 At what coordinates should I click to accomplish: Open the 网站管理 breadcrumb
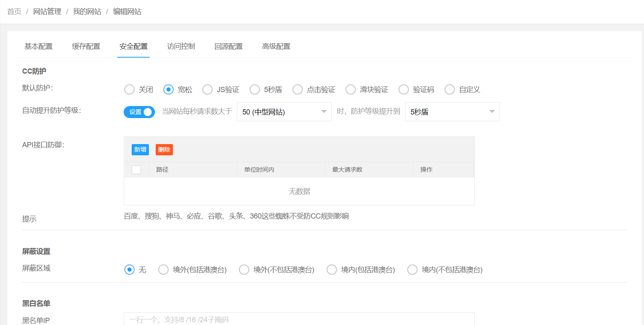click(x=47, y=12)
